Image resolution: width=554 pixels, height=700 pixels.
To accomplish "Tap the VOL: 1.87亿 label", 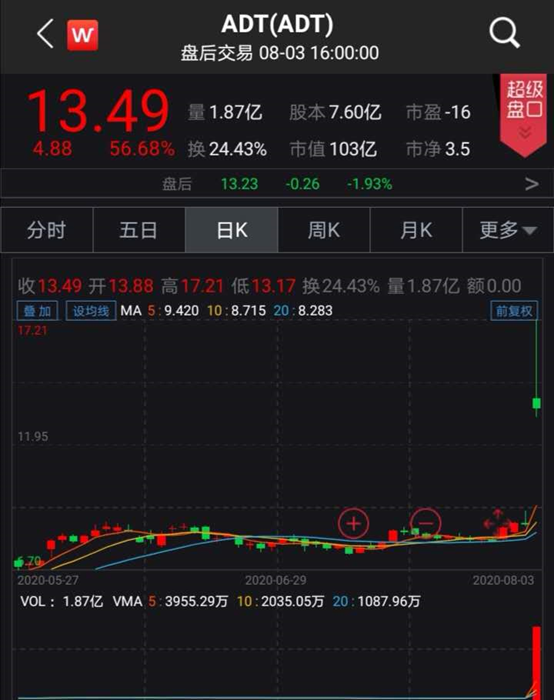I will tap(62, 601).
